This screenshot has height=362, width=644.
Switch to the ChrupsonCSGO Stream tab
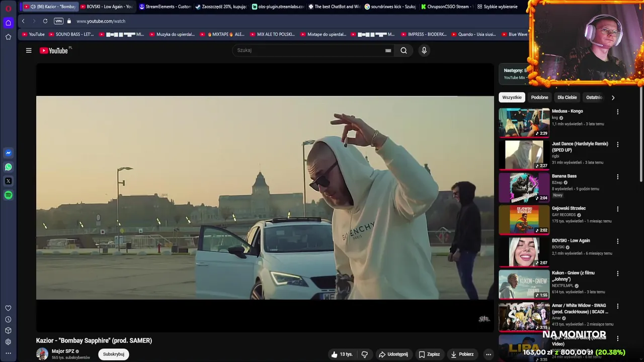coord(447,7)
